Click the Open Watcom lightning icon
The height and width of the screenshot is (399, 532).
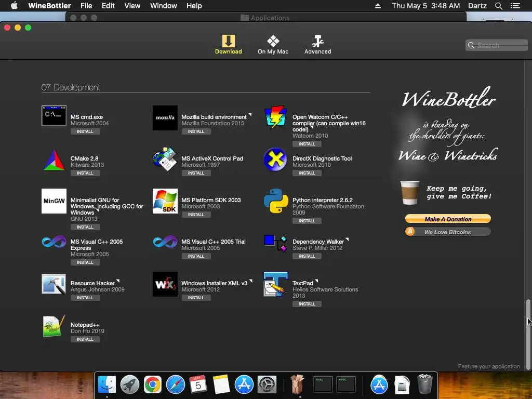(x=276, y=117)
